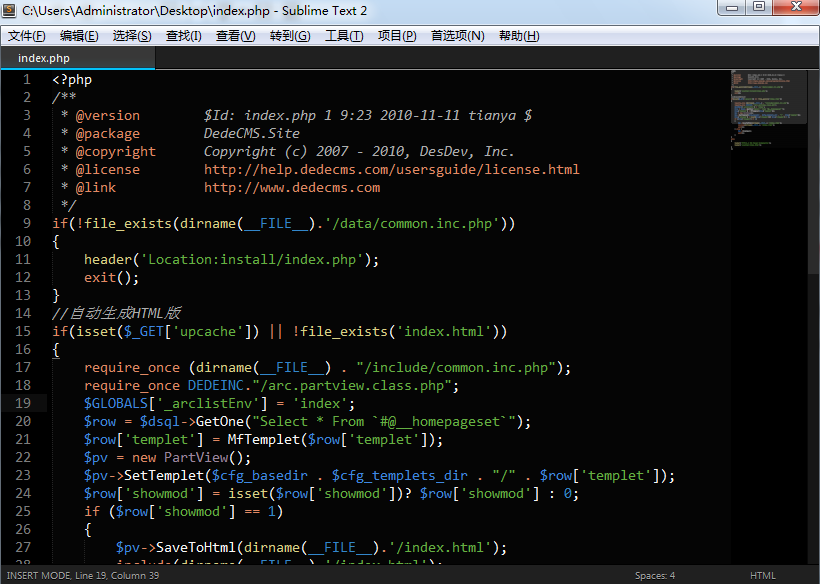Click the license.html URL in comment
820x584 pixels.
[x=392, y=169]
